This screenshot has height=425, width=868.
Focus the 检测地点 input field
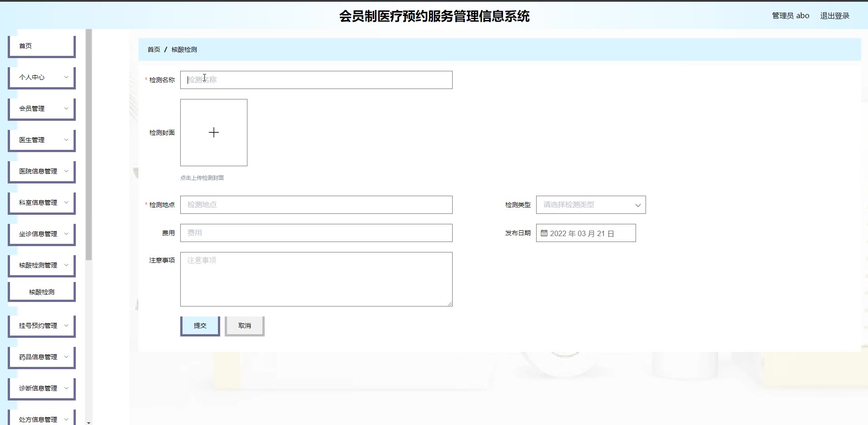pos(316,205)
